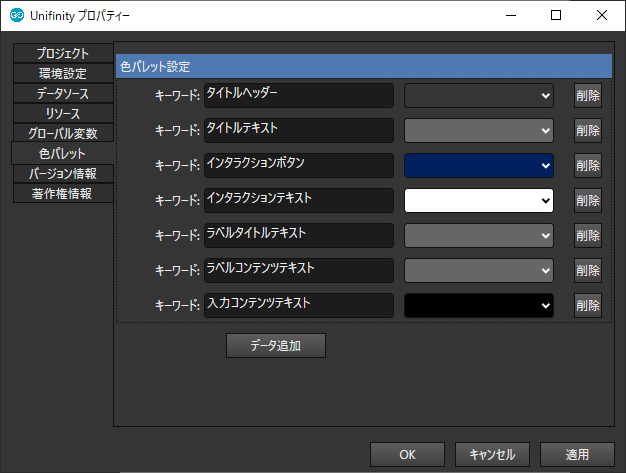Delete the ラベルタイトルテキスト keyword row
Screen dimensions: 626x473
pos(588,236)
